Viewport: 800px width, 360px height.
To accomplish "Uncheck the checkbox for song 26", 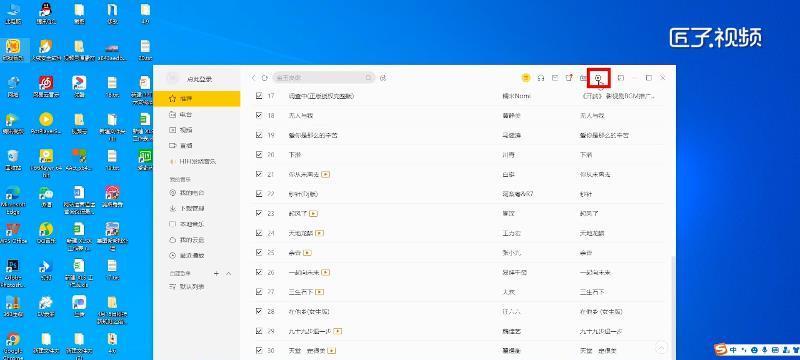I will (x=259, y=272).
